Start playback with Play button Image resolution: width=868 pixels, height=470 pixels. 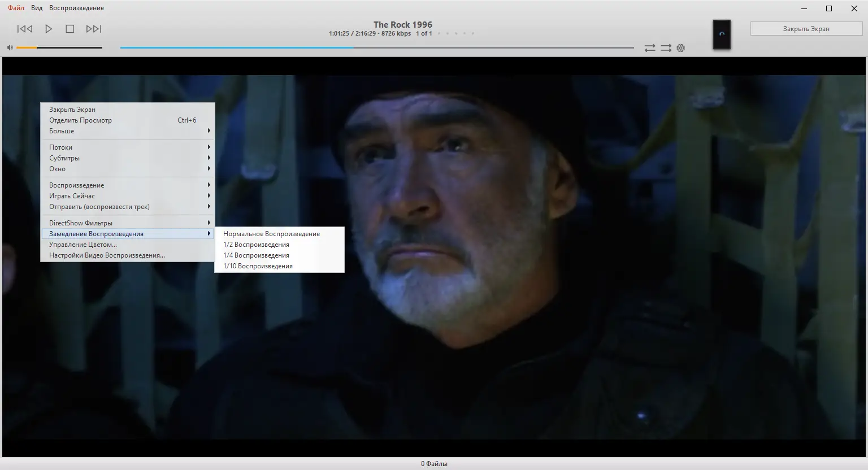(x=49, y=29)
